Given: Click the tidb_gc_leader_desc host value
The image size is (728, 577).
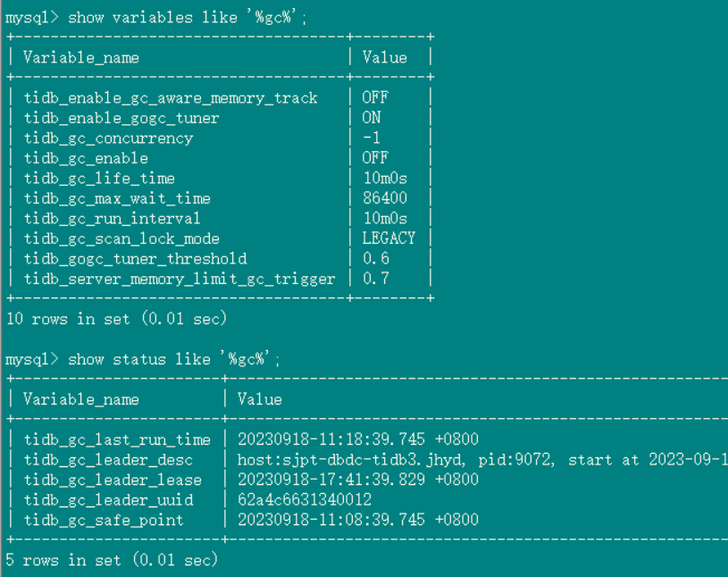Looking at the screenshot, I should (482, 460).
